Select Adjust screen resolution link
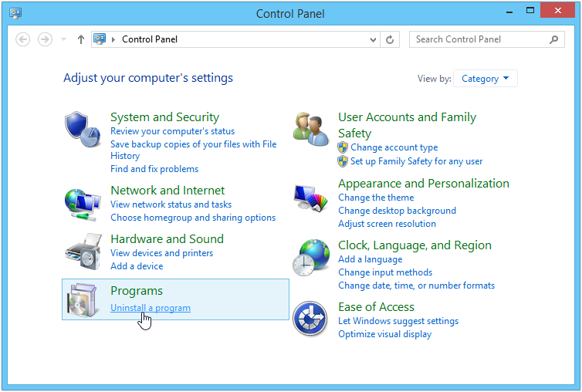Viewport: 582px width, 392px height. 387,224
